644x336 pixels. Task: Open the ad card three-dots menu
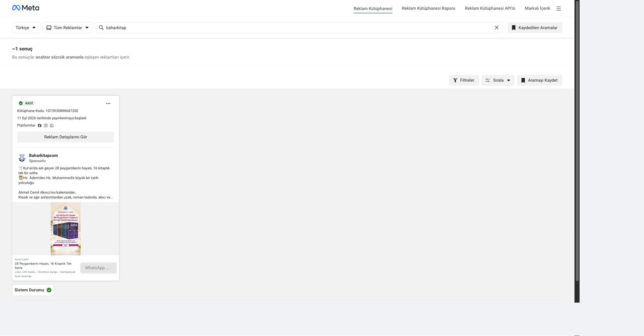pos(108,103)
